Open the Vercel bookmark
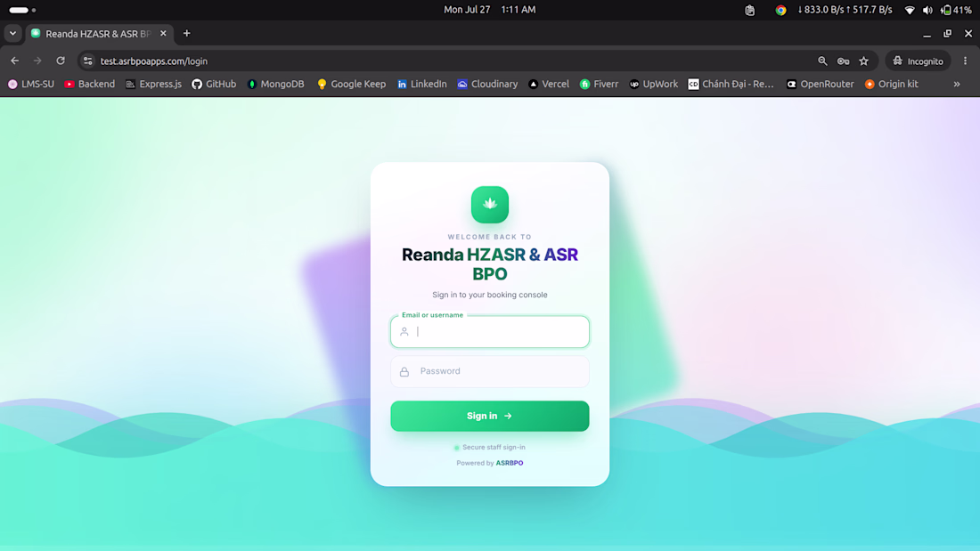980x551 pixels. tap(549, 84)
